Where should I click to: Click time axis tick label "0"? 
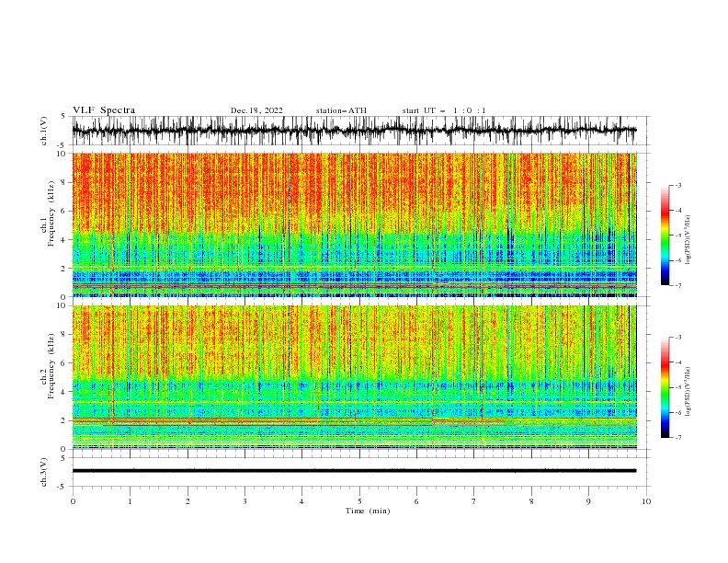(73, 501)
